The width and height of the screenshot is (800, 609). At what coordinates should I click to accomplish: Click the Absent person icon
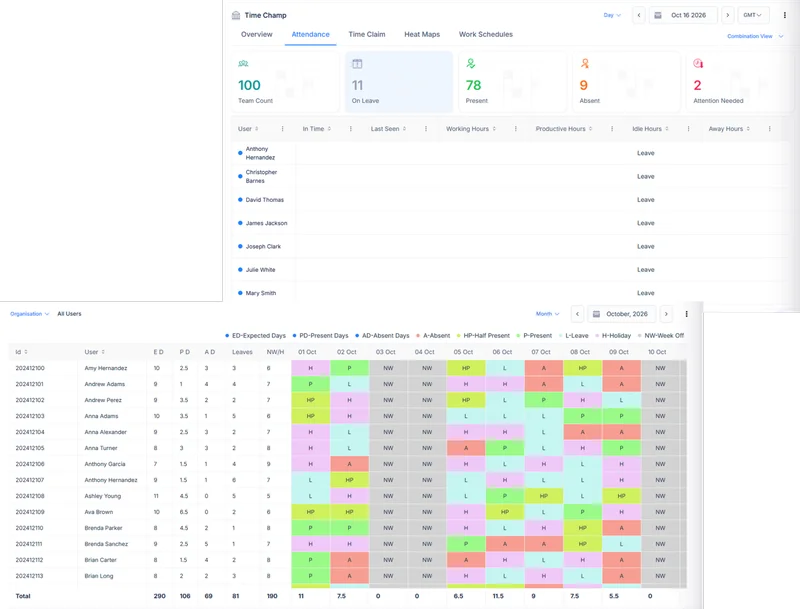[585, 63]
